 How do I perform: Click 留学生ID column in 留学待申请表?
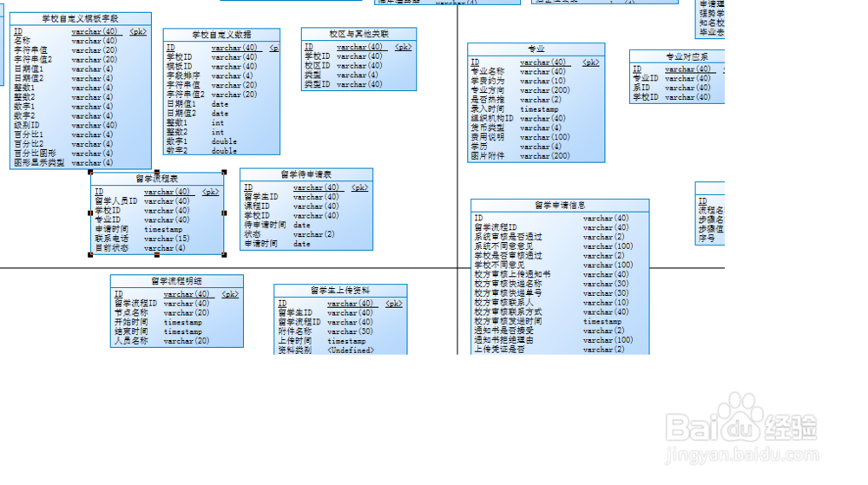click(x=261, y=196)
